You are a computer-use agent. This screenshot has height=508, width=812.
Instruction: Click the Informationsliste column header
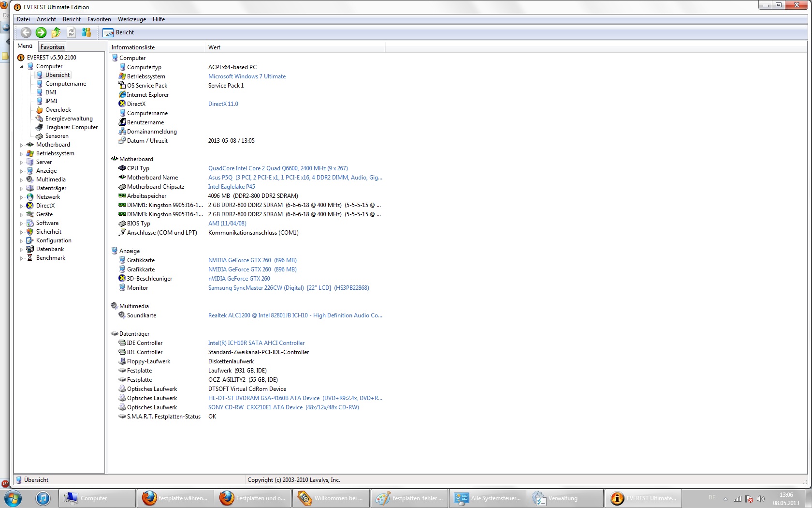[x=157, y=47]
